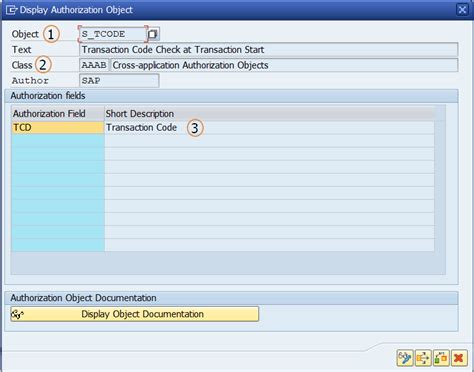474x372 pixels.
Task: Click the Class label
Action: click(x=22, y=65)
